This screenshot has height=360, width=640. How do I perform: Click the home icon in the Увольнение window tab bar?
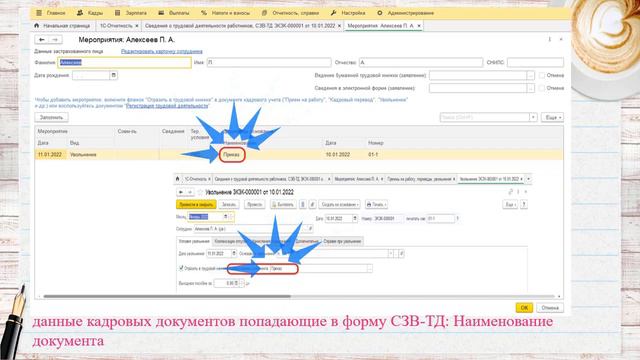point(178,179)
